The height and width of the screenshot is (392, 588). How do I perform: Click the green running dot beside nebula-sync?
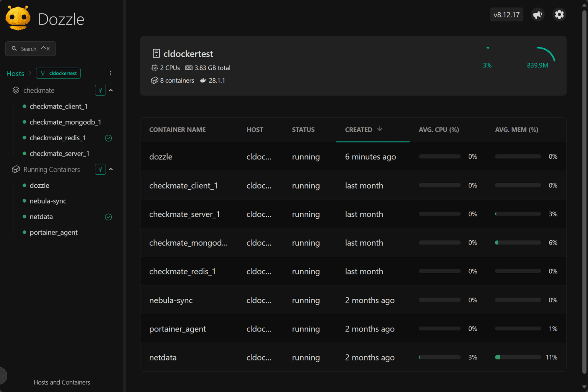[24, 201]
